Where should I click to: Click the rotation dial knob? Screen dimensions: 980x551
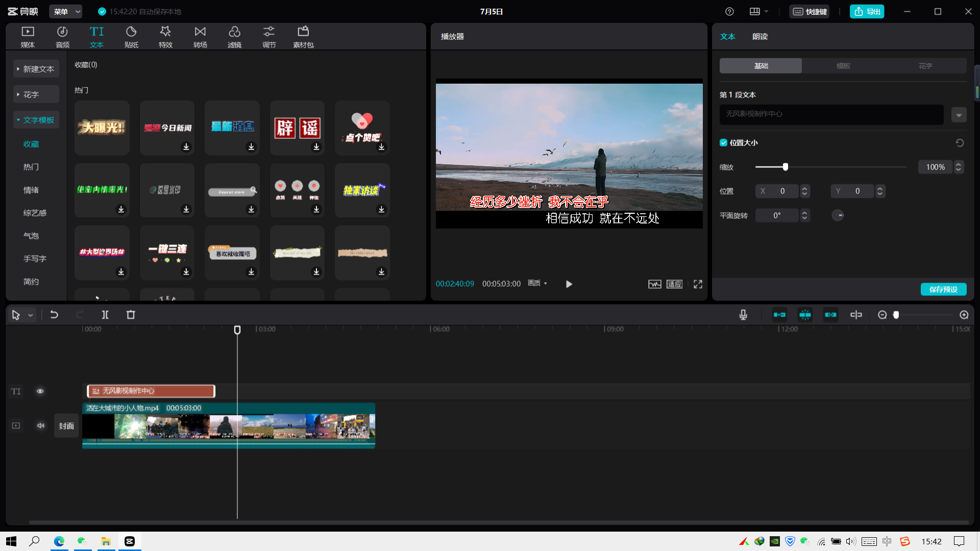point(838,215)
